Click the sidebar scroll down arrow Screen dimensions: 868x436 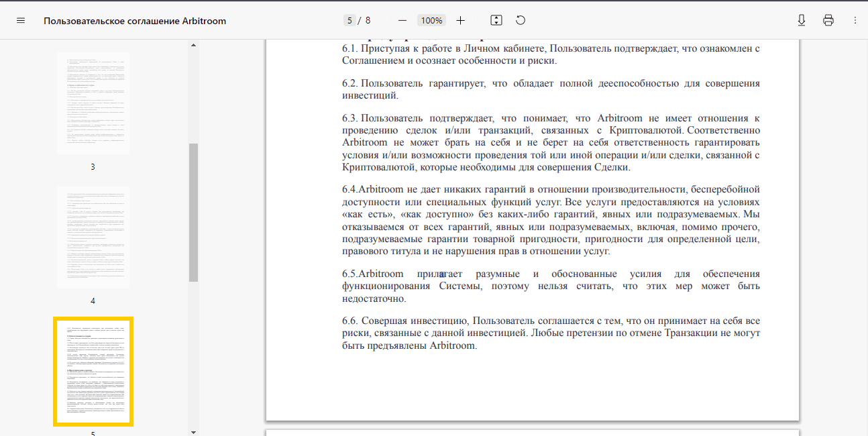coord(194,431)
